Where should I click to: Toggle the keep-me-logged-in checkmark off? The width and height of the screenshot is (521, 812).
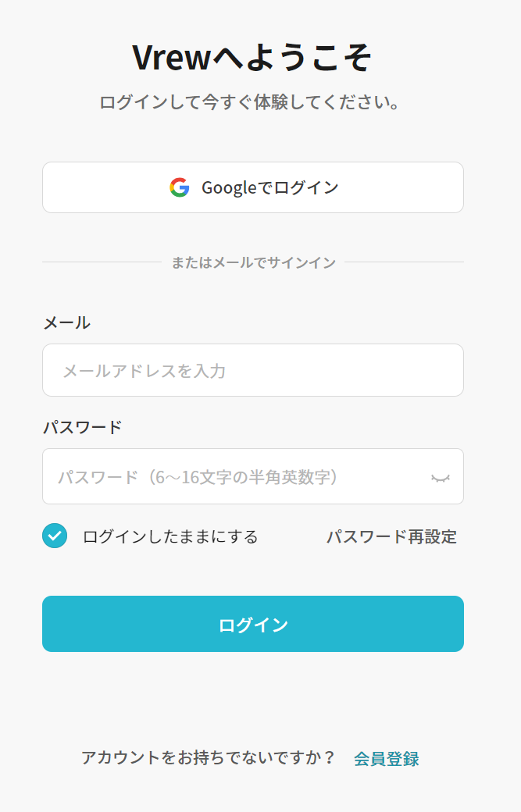pyautogui.click(x=54, y=536)
